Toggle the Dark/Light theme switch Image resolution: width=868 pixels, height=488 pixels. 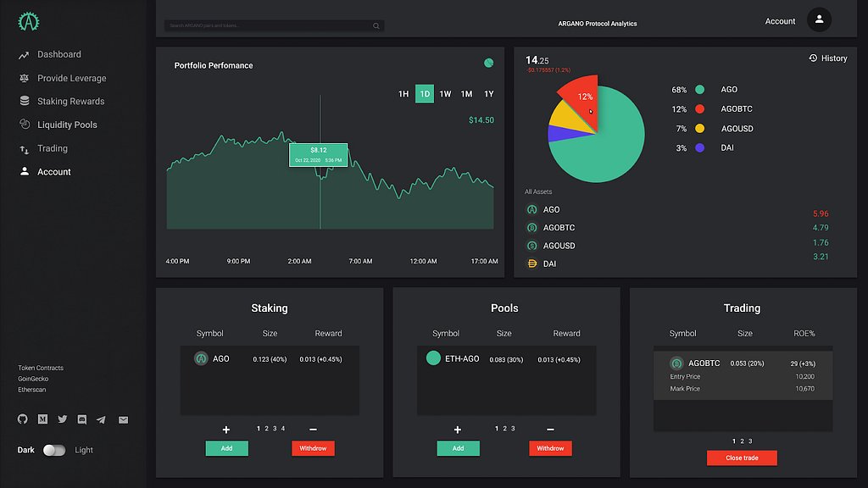pos(54,450)
